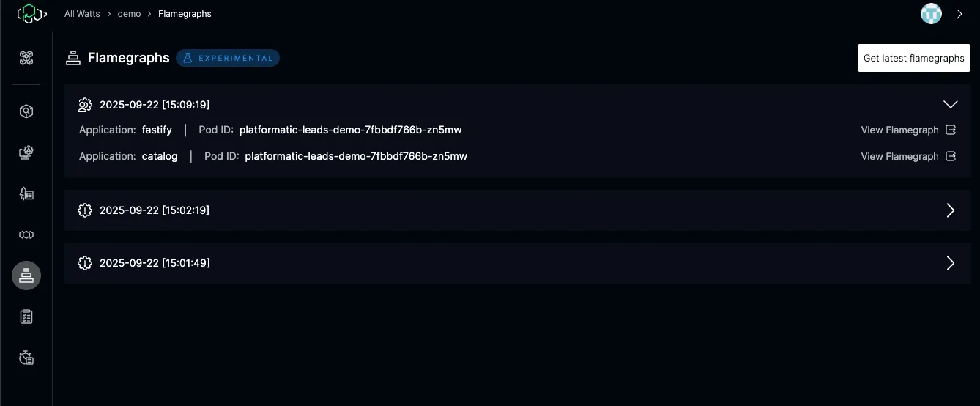Open the molecule-shaped sidebar icon at top
This screenshot has height=406, width=980.
(x=26, y=59)
